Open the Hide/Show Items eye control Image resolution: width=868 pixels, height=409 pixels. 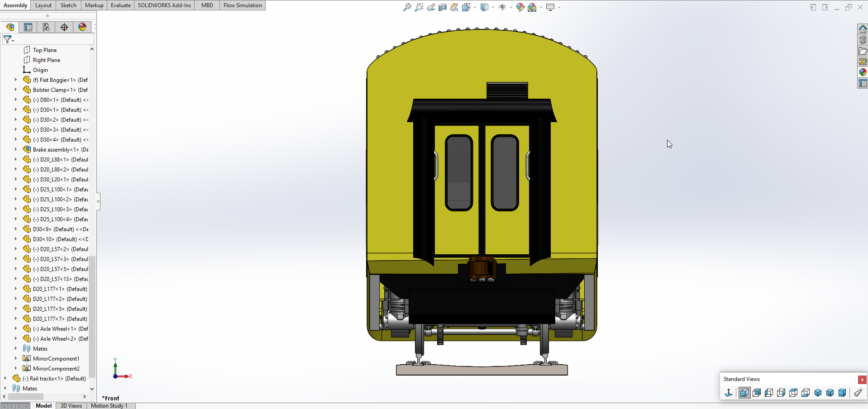[502, 7]
